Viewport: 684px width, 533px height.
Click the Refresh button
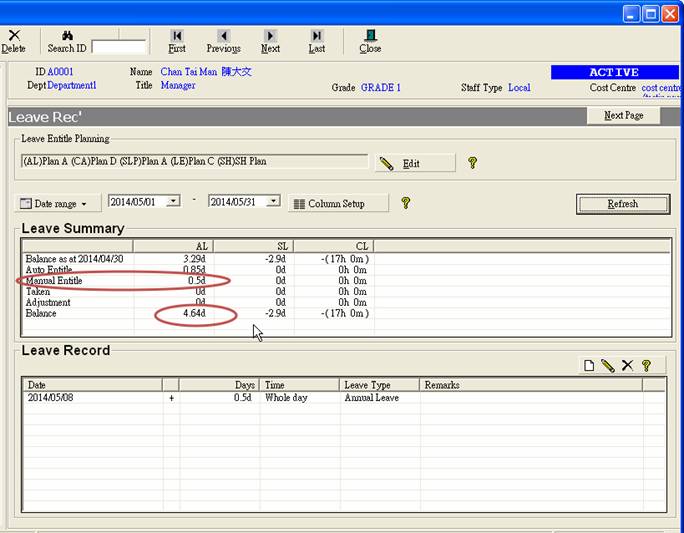(623, 204)
